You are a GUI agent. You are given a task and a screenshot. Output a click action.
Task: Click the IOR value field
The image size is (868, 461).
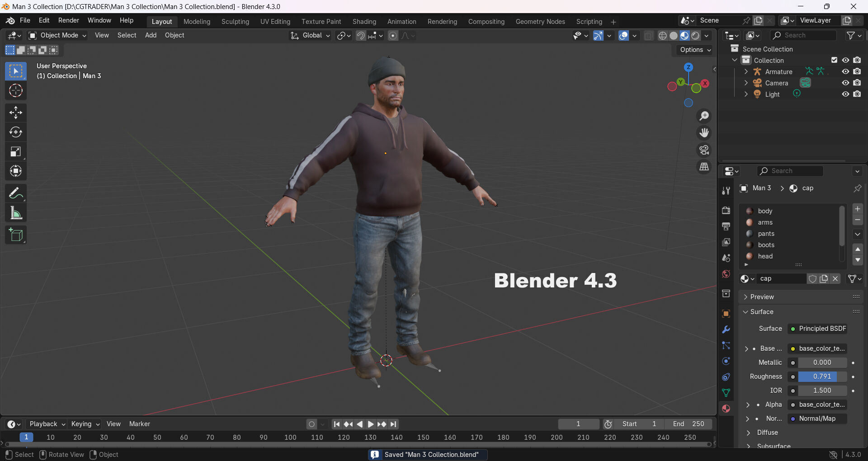pos(822,390)
